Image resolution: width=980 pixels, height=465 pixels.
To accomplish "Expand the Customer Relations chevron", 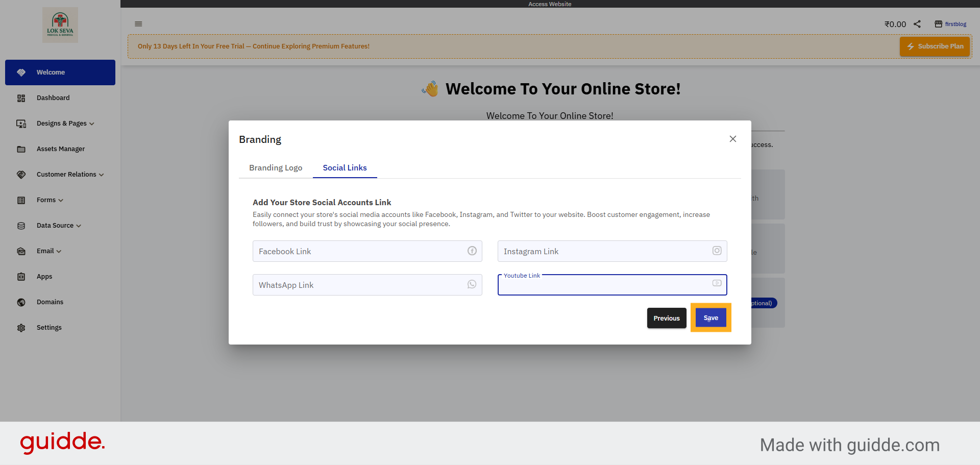I will coord(102,175).
